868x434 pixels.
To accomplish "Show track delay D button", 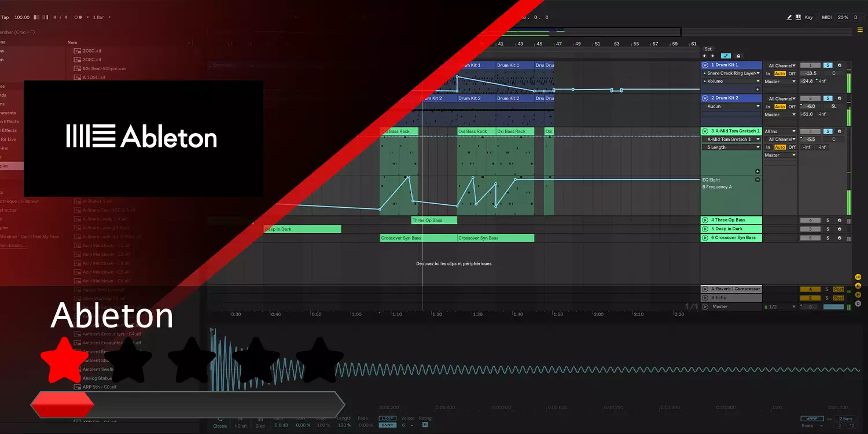I will pos(858,303).
